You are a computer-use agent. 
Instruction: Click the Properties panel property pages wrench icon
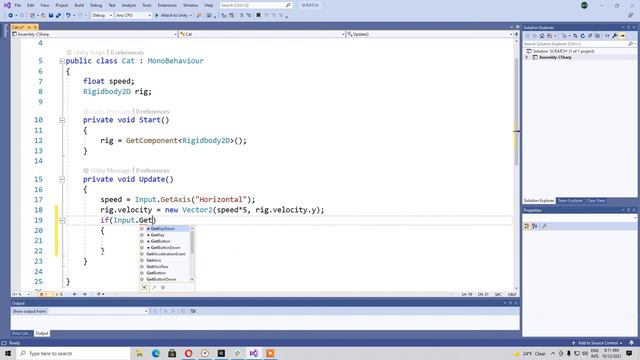[544, 226]
